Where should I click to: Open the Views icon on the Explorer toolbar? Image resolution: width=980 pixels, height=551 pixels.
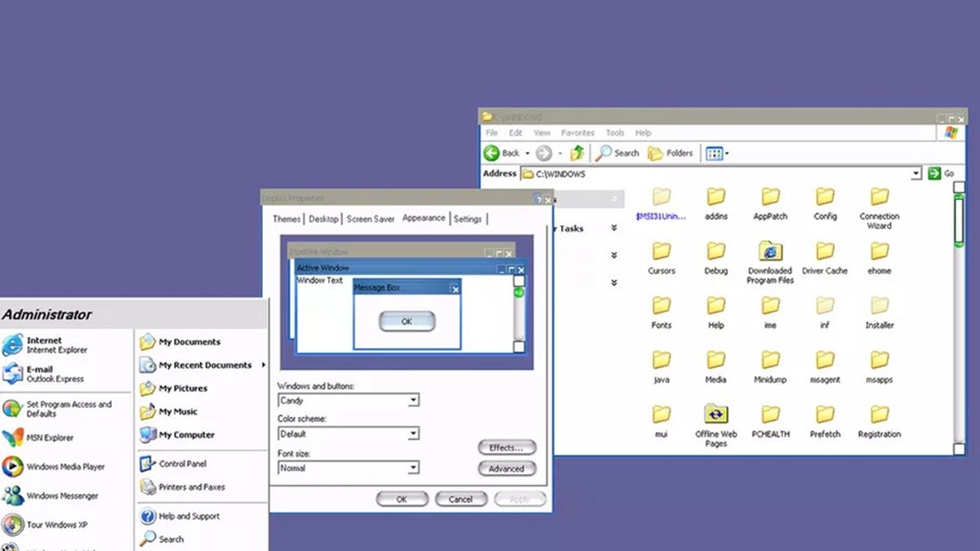click(x=713, y=153)
